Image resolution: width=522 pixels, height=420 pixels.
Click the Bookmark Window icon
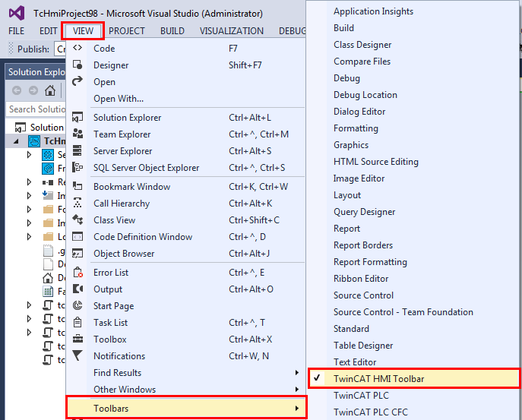pyautogui.click(x=78, y=186)
